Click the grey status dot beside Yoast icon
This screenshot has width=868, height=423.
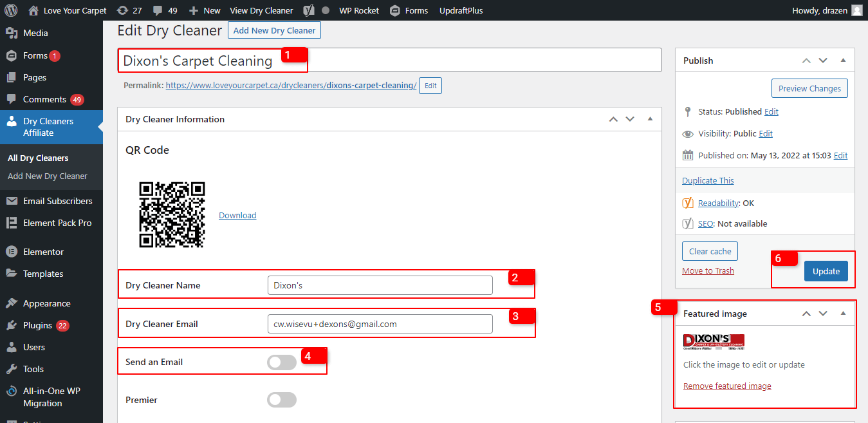(326, 11)
